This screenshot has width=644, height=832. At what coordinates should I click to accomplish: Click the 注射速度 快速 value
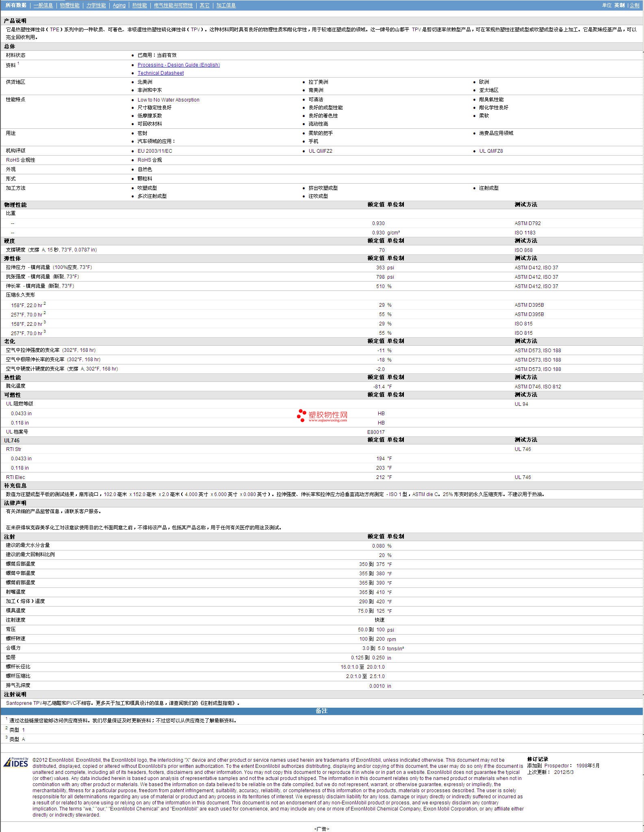(x=379, y=620)
